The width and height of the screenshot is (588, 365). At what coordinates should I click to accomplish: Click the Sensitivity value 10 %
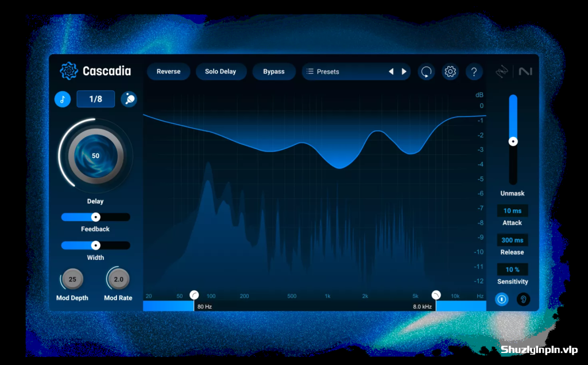click(x=512, y=269)
